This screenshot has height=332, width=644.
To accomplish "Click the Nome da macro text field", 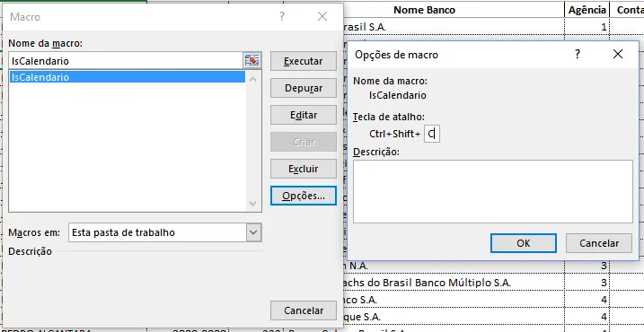I will pyautogui.click(x=126, y=61).
